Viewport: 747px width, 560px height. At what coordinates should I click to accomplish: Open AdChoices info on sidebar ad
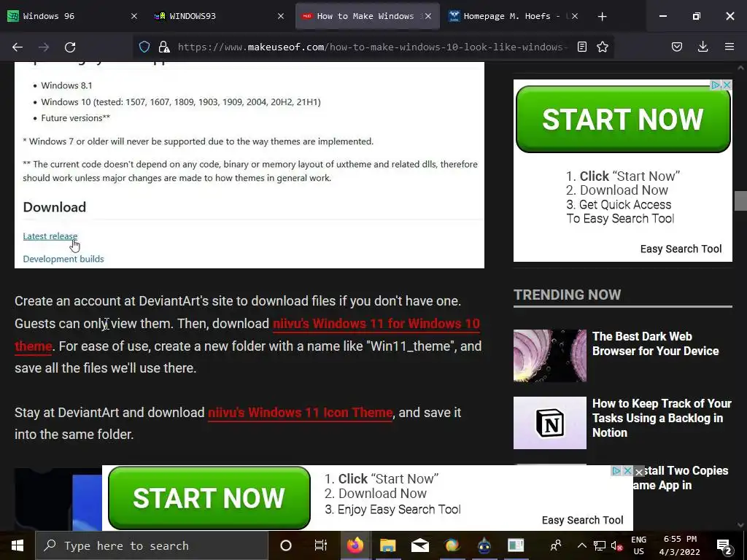tap(716, 85)
